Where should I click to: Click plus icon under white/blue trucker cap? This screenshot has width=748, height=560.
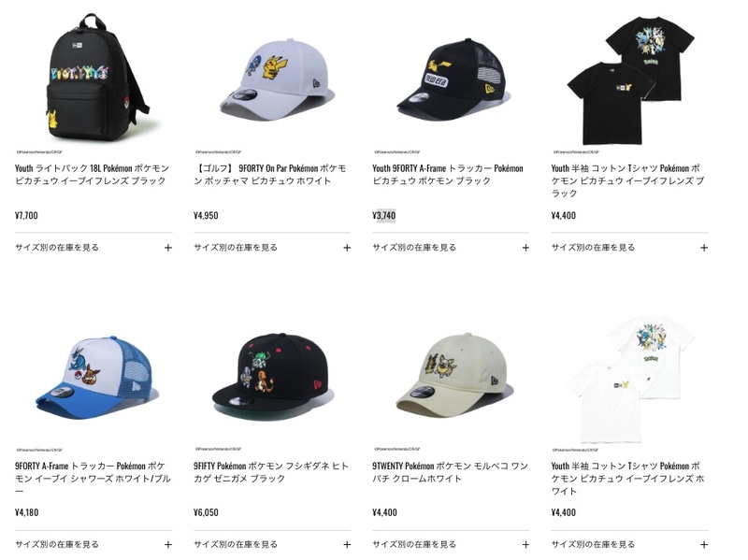coord(168,545)
